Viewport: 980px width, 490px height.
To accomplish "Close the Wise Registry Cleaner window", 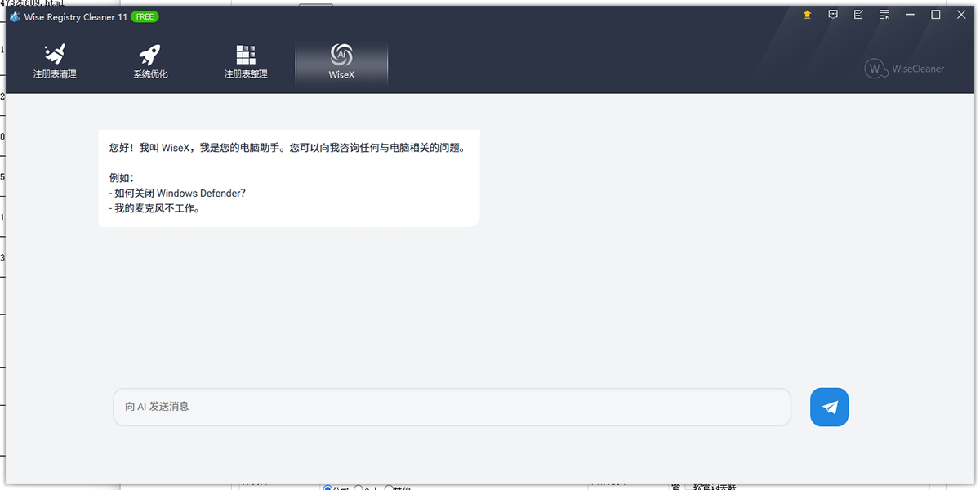I will tap(961, 15).
